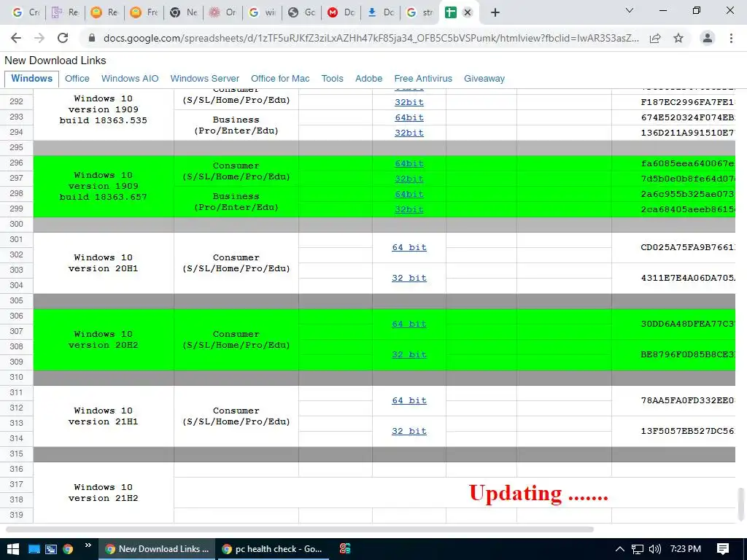Click the vertical scrollbar thumb

coord(741,505)
